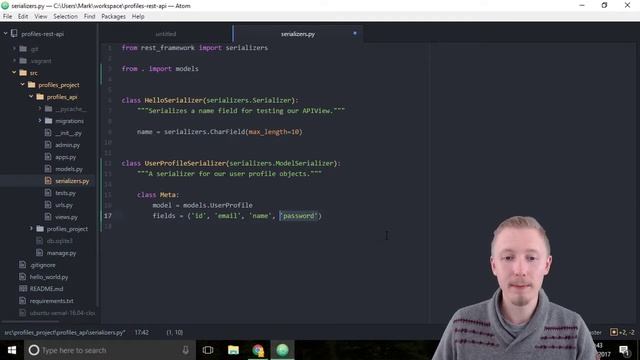Click the urls.py file icon
Viewport: 640px width, 360px height.
[48, 204]
